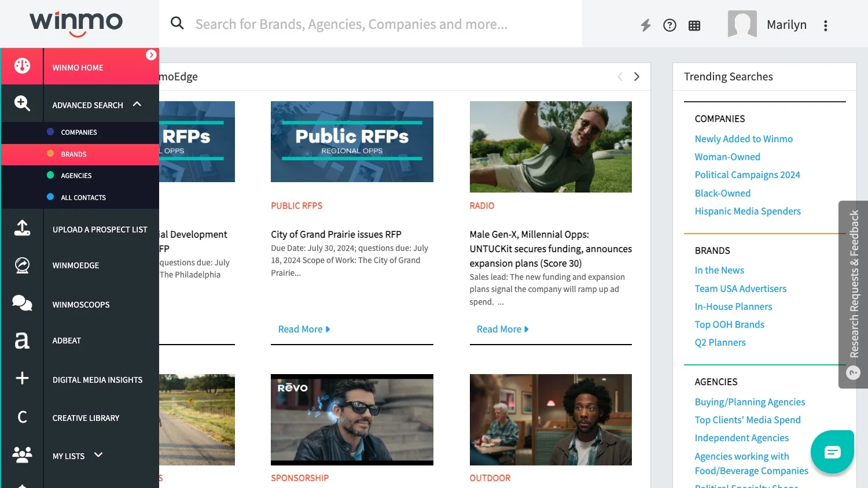Image resolution: width=868 pixels, height=488 pixels.
Task: Open In-House Planners link
Action: click(x=733, y=306)
